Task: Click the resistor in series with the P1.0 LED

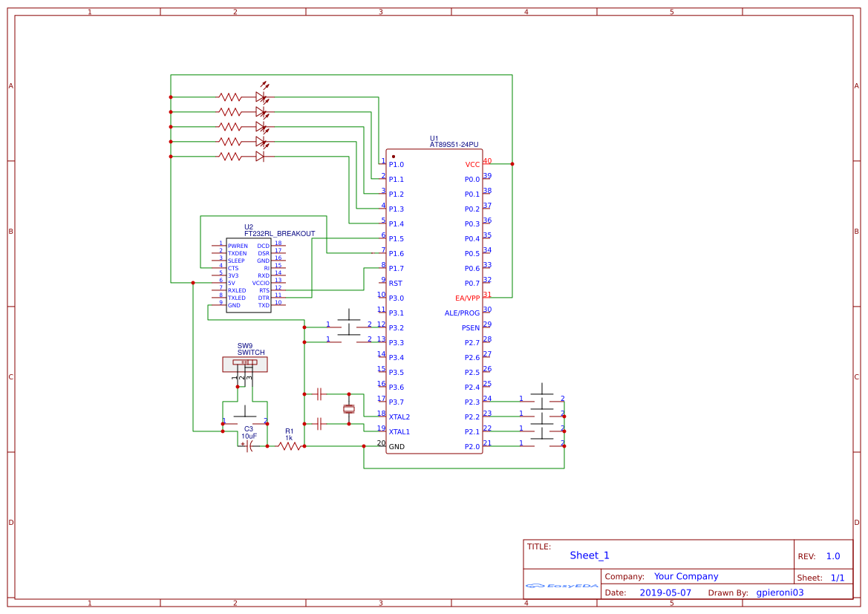Action: (229, 97)
